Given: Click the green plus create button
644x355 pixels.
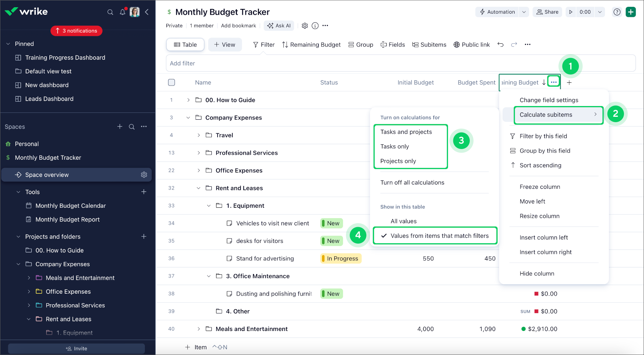Looking at the screenshot, I should (630, 12).
